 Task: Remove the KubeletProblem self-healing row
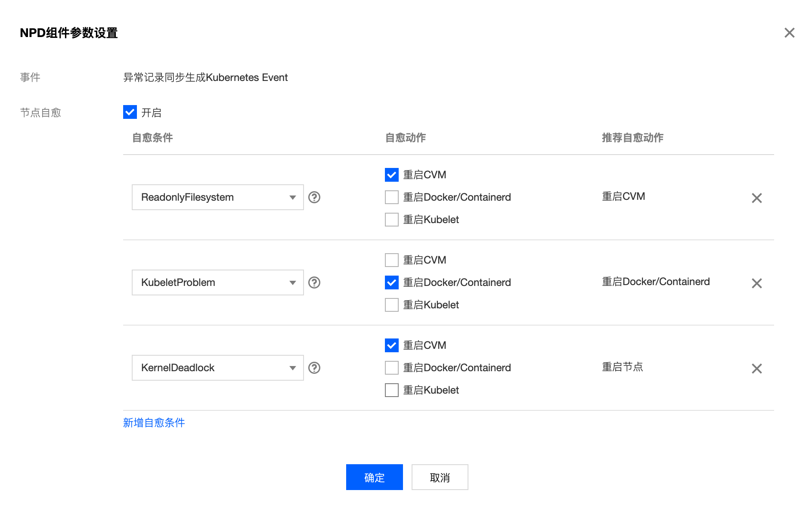point(756,283)
